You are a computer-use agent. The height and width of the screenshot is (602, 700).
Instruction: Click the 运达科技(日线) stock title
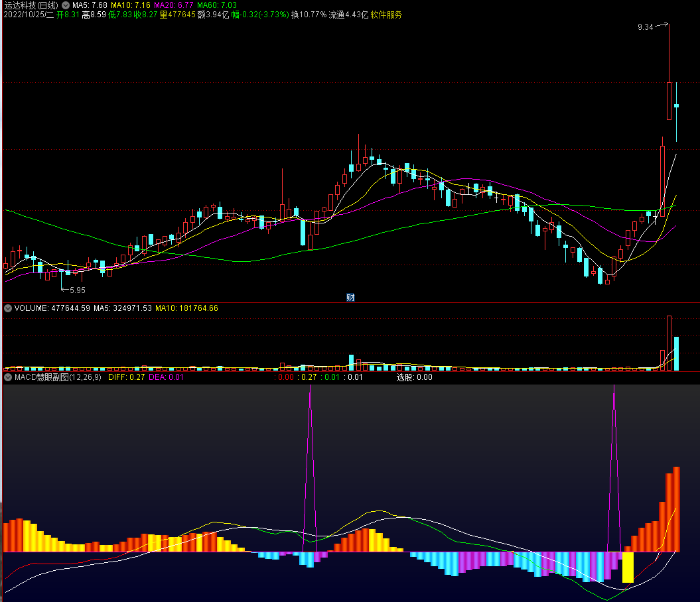31,5
